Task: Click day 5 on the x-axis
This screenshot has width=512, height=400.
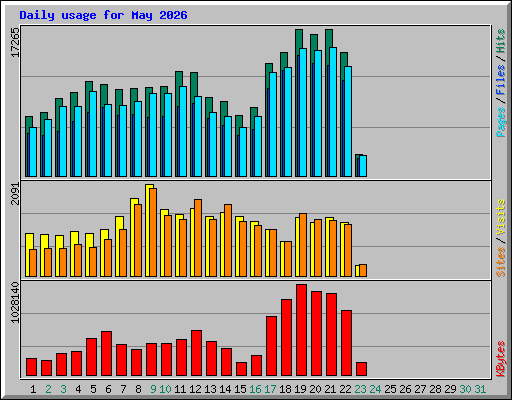Action: click(93, 389)
